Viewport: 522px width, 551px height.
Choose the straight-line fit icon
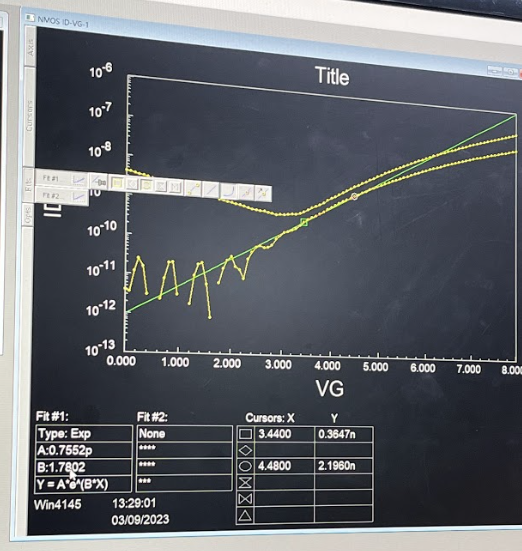[x=211, y=190]
